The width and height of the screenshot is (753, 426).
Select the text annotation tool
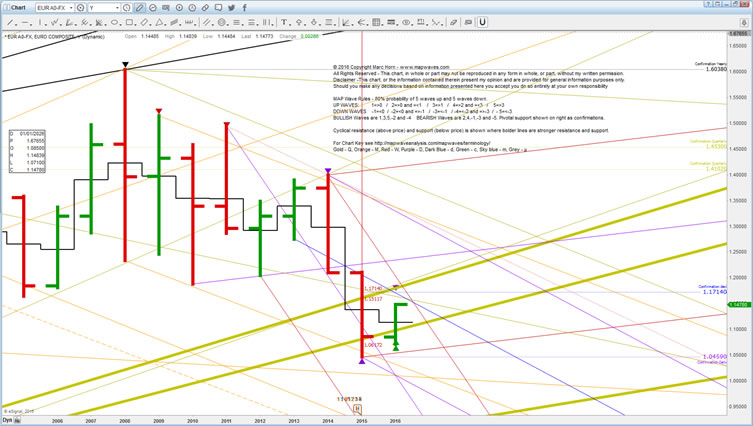click(283, 21)
